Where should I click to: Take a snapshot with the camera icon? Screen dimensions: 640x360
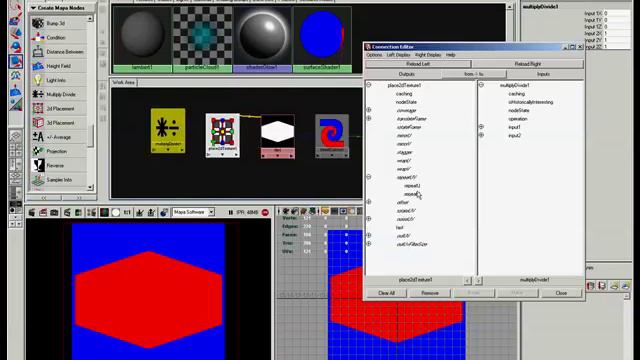[54, 212]
